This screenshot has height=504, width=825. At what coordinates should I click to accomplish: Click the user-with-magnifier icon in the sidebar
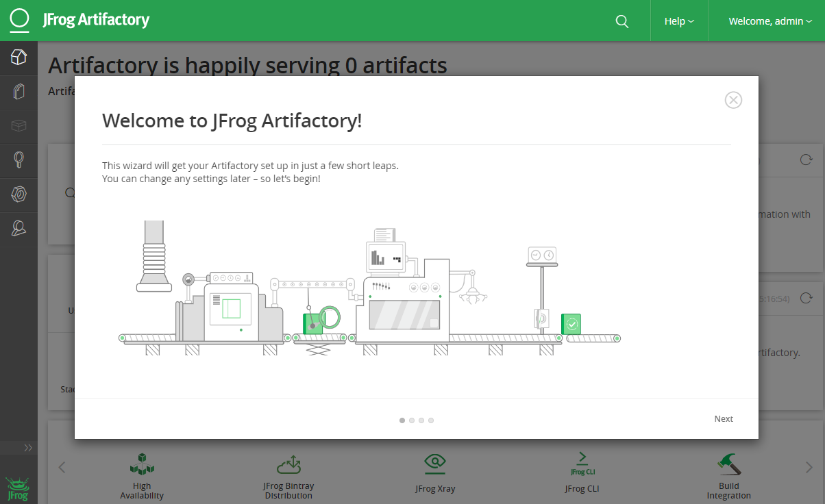coord(19,228)
